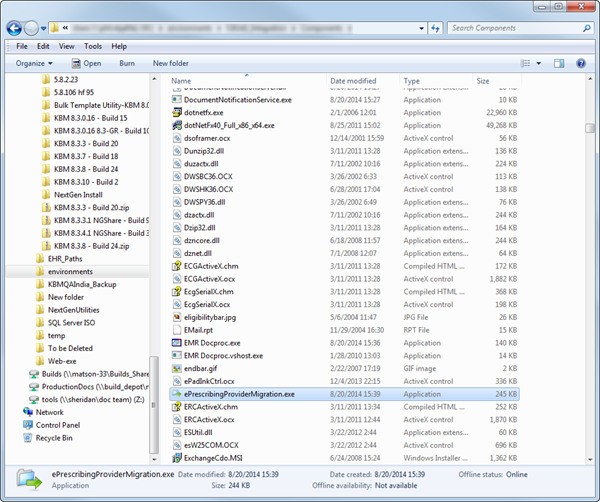Select the SQL Server ISO folder
This screenshot has width=600, height=502.
71,323
